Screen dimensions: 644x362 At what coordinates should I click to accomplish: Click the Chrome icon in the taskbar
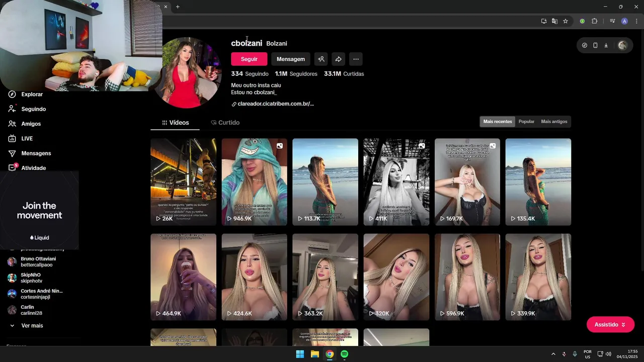coord(330,354)
